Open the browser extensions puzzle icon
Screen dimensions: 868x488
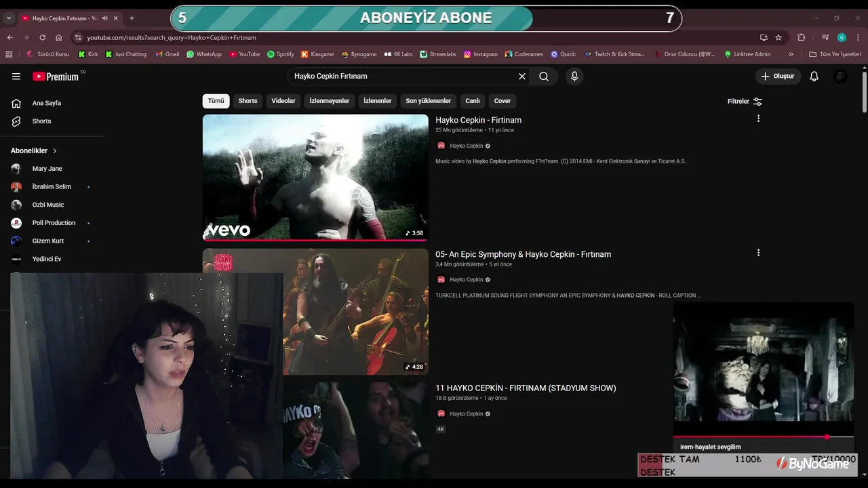(x=802, y=37)
